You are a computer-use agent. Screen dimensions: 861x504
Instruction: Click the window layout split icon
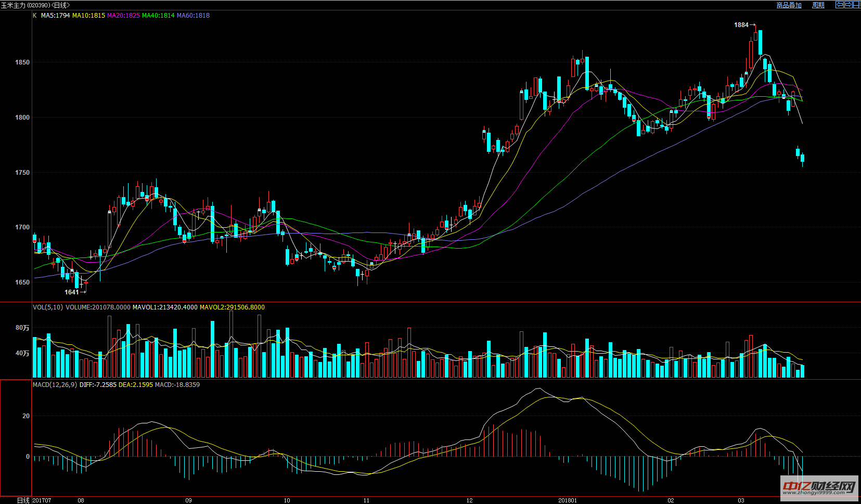856,5
